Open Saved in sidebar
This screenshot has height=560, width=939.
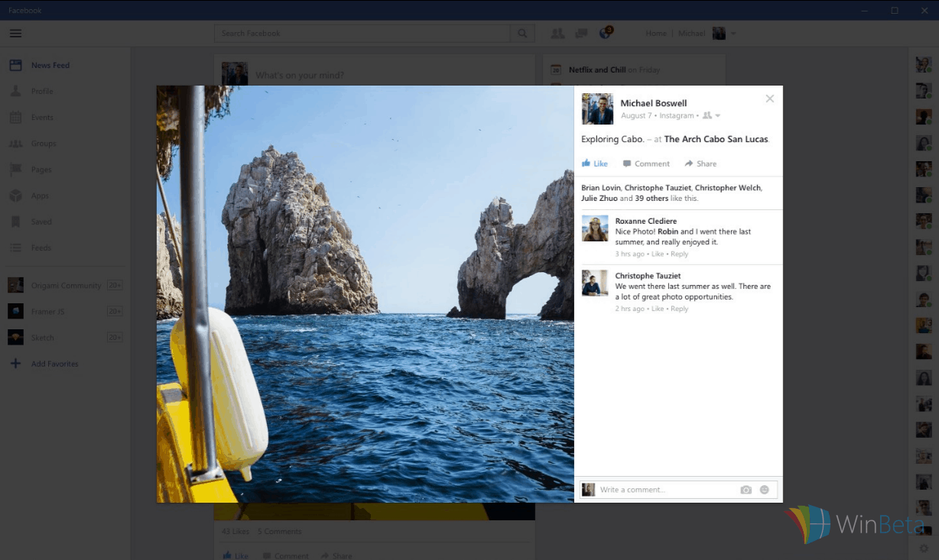(41, 222)
